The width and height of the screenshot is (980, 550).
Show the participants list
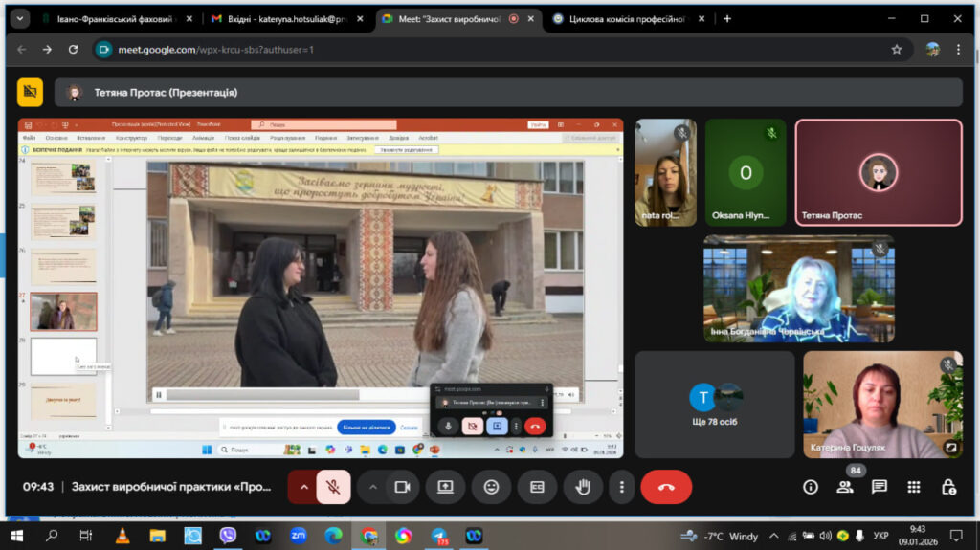(x=844, y=487)
